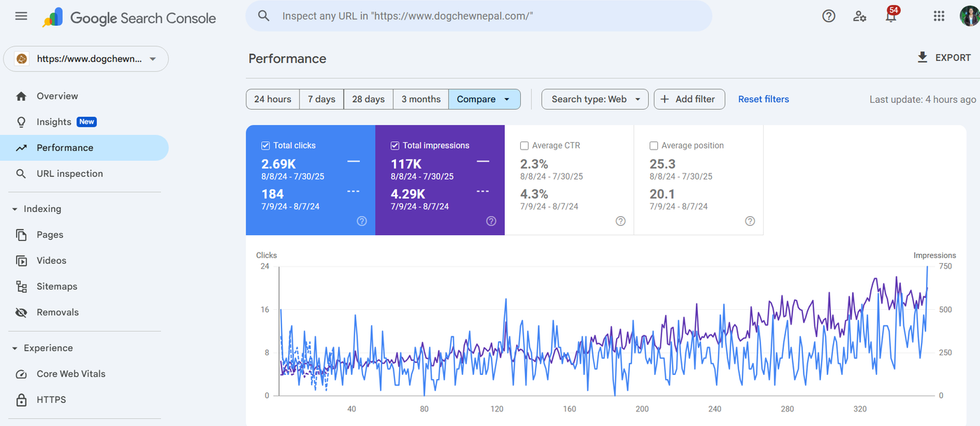The image size is (980, 426).
Task: Open the property selector dropdown
Action: coord(86,59)
